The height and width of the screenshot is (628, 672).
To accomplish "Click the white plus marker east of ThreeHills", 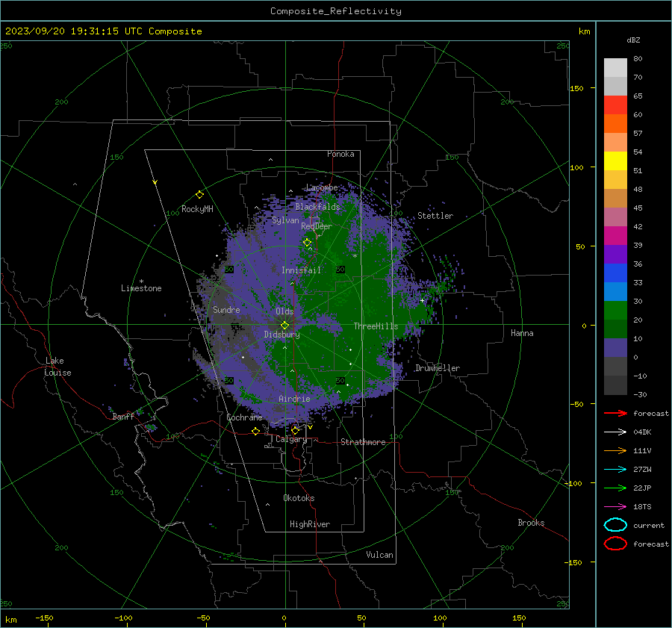I will click(x=422, y=300).
